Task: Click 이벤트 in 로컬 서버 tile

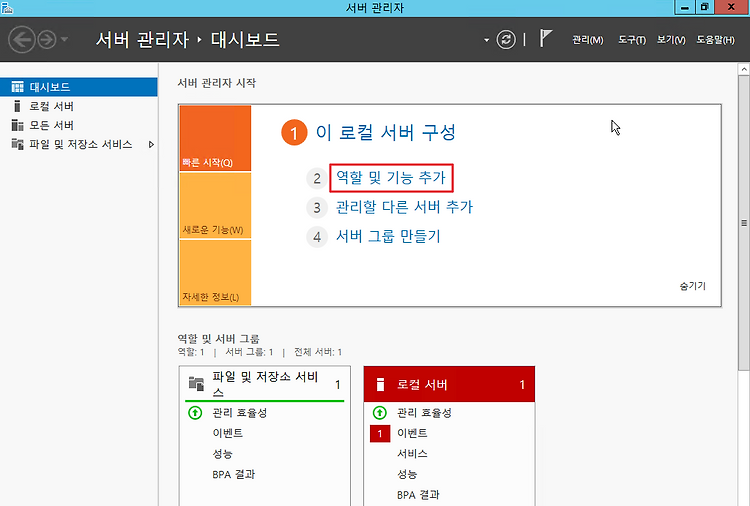Action: tap(412, 433)
